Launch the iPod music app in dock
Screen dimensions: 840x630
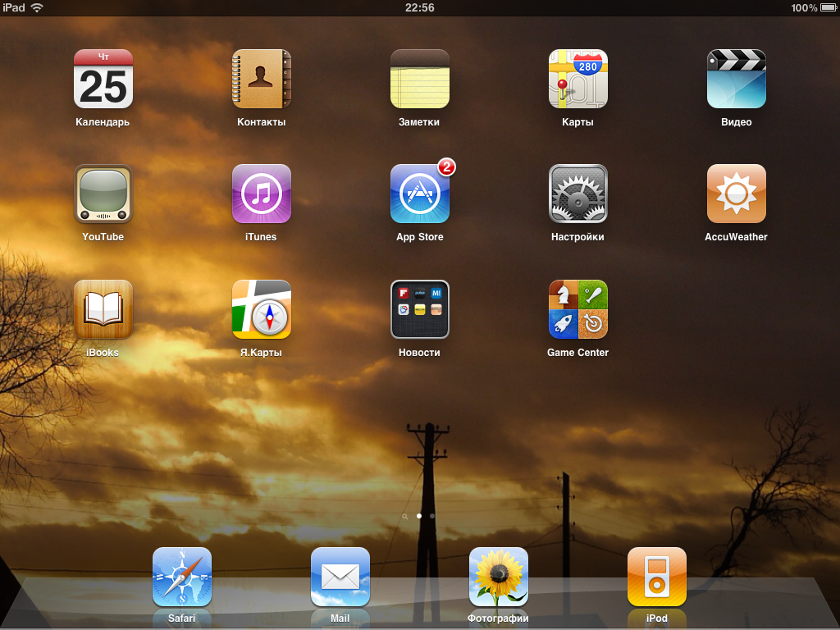pyautogui.click(x=657, y=577)
